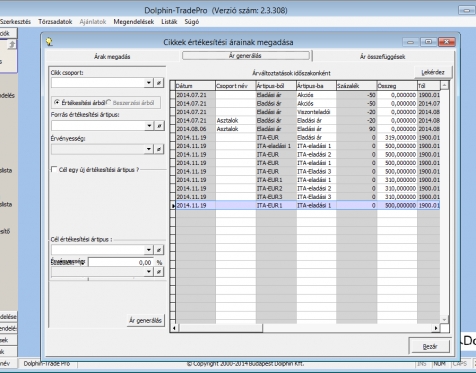Viewport: 476px width, 373px height.
Task: Clear the Érvényesség field with its eraser icon
Action: click(159, 149)
